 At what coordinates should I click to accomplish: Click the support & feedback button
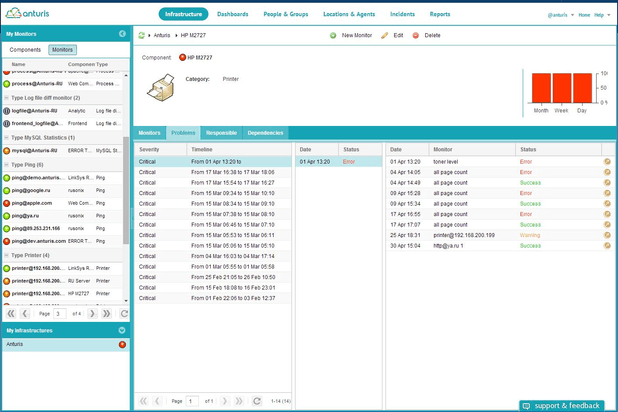[x=563, y=405]
